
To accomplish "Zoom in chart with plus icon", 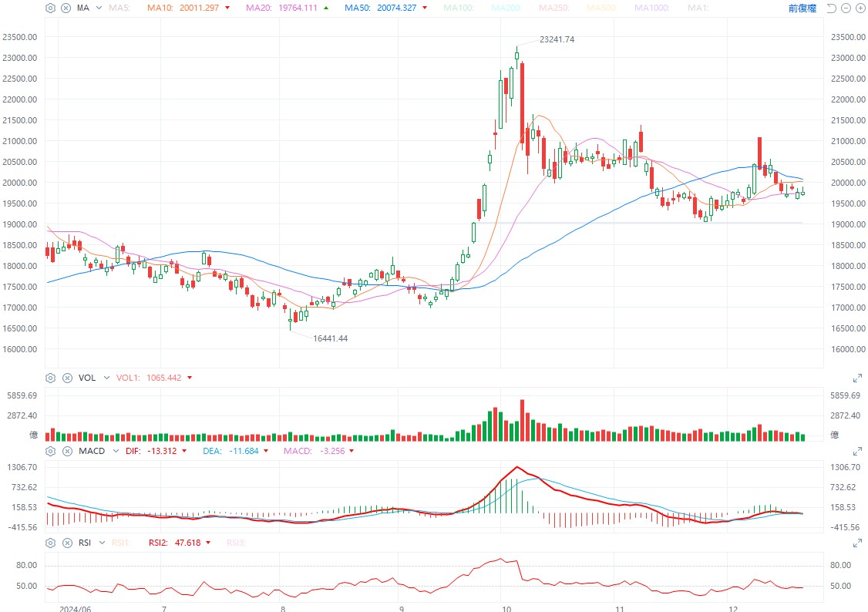I will click(860, 8).
